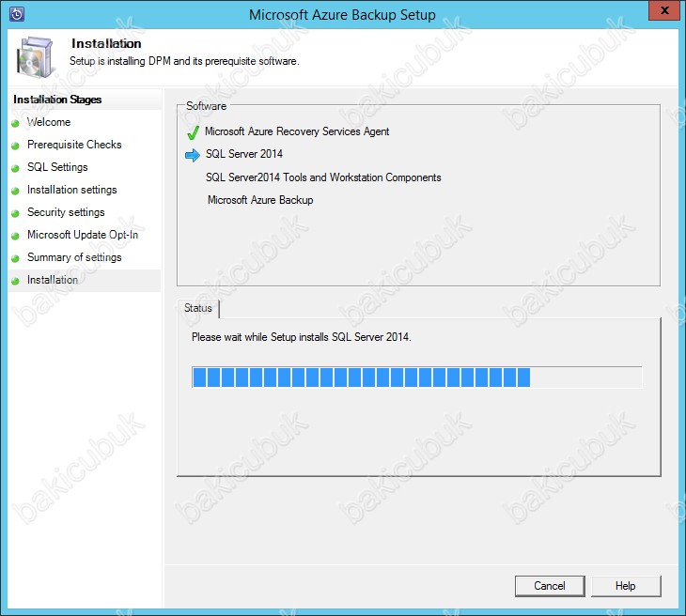The image size is (686, 616).
Task: Click 'Setup is installing DPM' description text
Action: (184, 61)
